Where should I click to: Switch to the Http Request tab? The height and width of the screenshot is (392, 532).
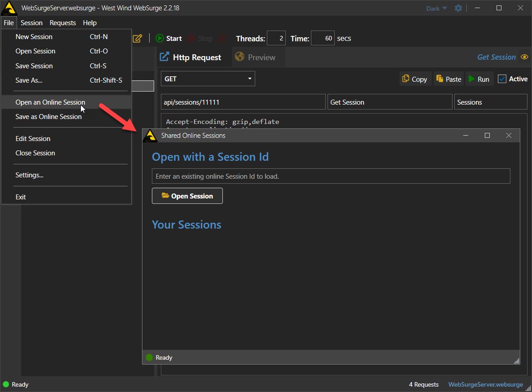click(191, 57)
